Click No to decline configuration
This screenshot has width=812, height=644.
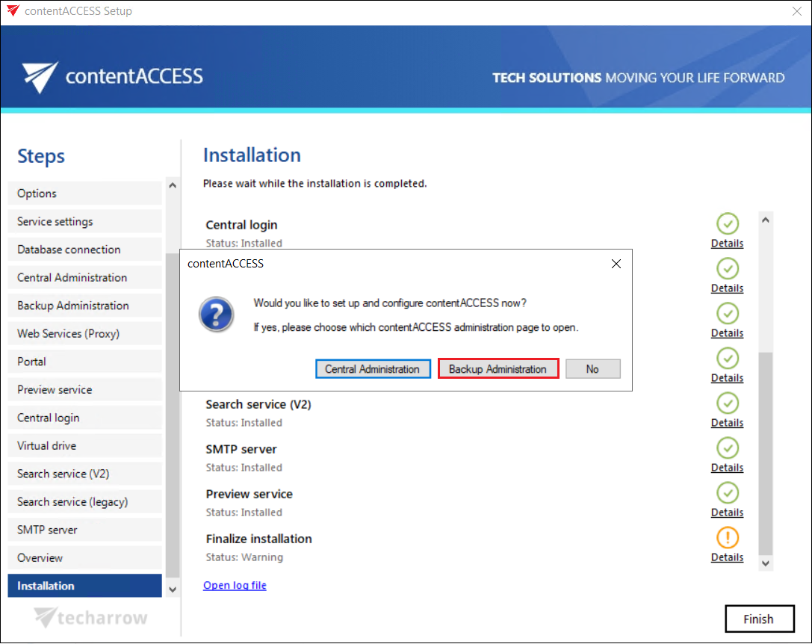[x=592, y=369]
